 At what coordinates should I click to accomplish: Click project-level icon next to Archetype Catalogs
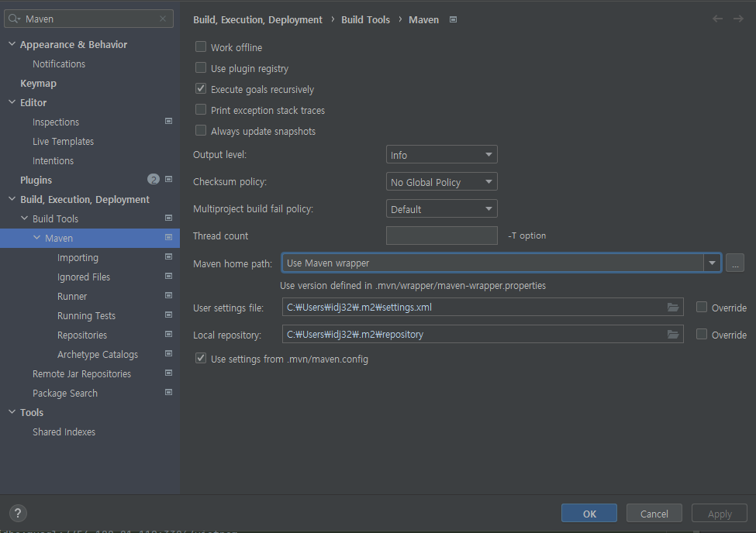click(x=169, y=354)
